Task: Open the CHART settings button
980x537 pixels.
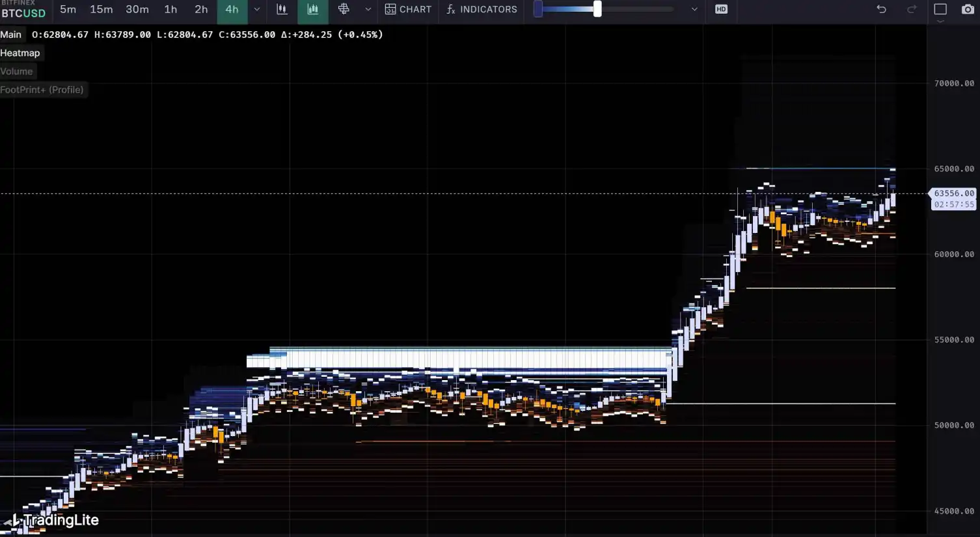Action: pos(408,9)
